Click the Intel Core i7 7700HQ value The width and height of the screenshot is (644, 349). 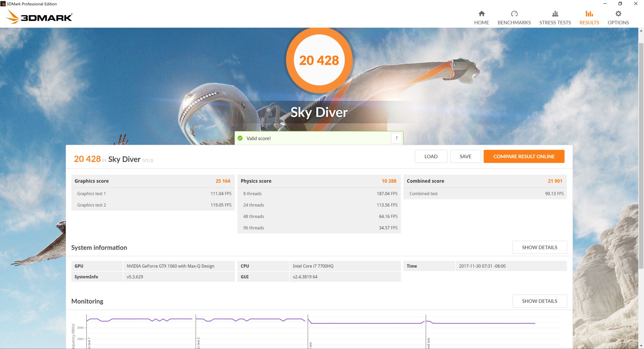coord(313,266)
